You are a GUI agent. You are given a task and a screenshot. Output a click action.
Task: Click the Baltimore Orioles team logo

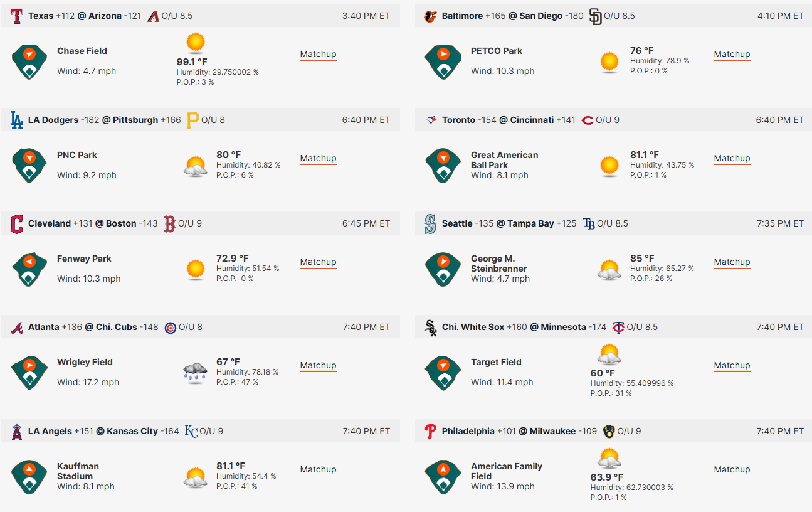(431, 16)
